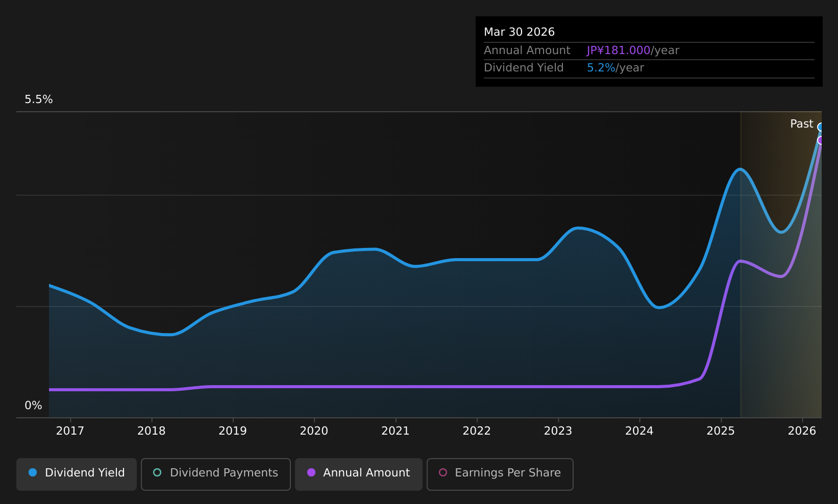
Task: Click the 'Past' label on the chart
Action: coord(802,124)
